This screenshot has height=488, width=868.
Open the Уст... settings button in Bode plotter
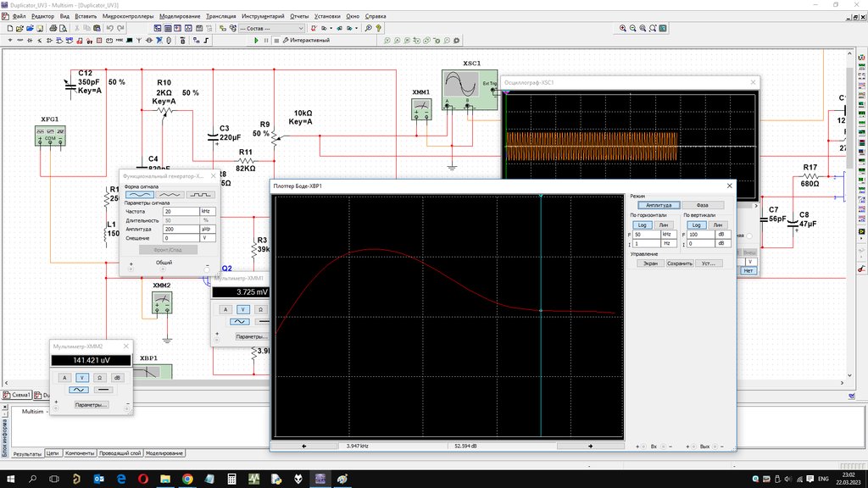[709, 263]
